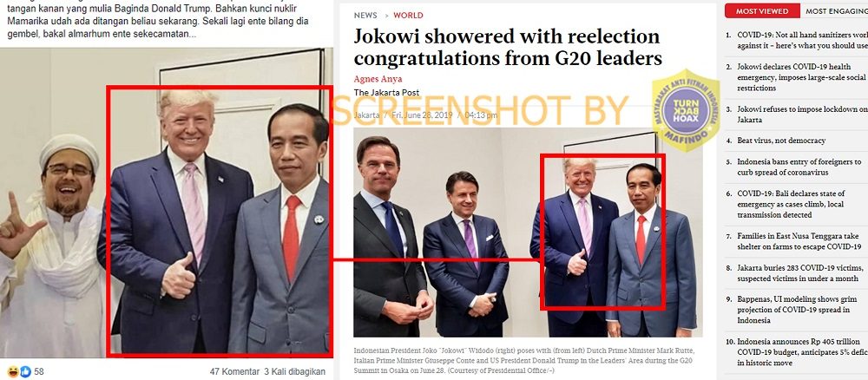Open 'Jokowi refuses to impose lockdown' article
The image size is (868, 380).
(x=802, y=115)
